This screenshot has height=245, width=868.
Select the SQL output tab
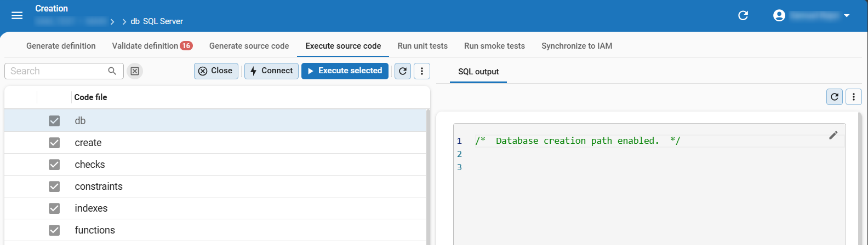tap(478, 72)
